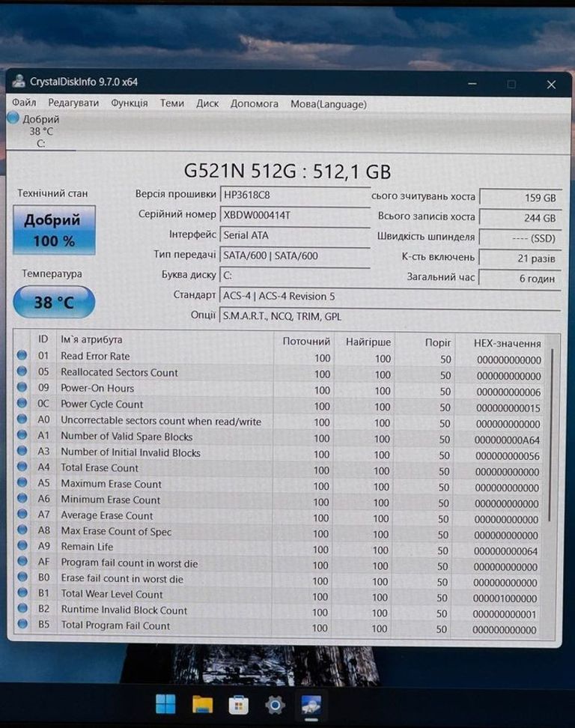This screenshot has height=728, width=575.
Task: Open the Файл menu
Action: tap(24, 103)
